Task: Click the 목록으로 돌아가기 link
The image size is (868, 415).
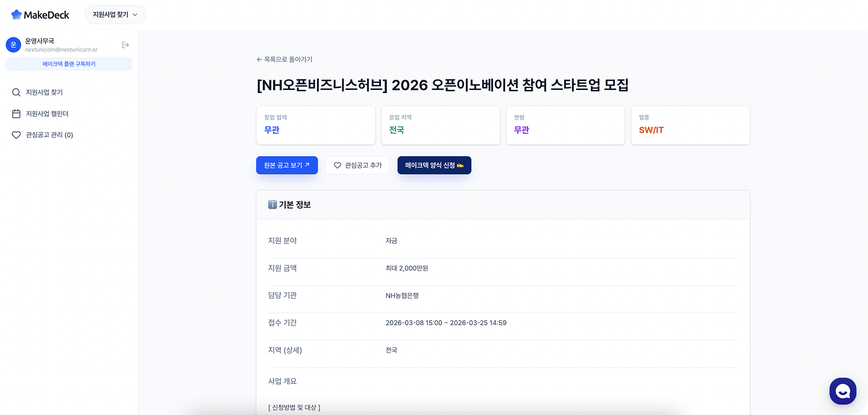Action: coord(284,59)
